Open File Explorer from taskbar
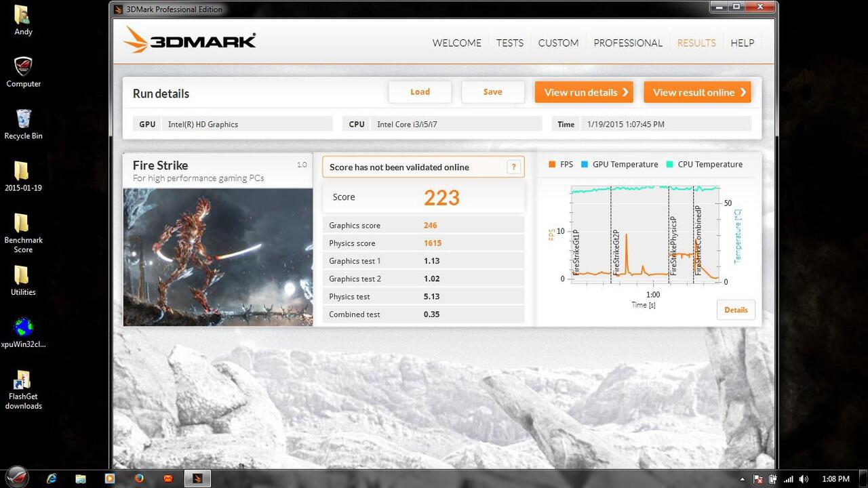The height and width of the screenshot is (488, 868). [x=80, y=479]
